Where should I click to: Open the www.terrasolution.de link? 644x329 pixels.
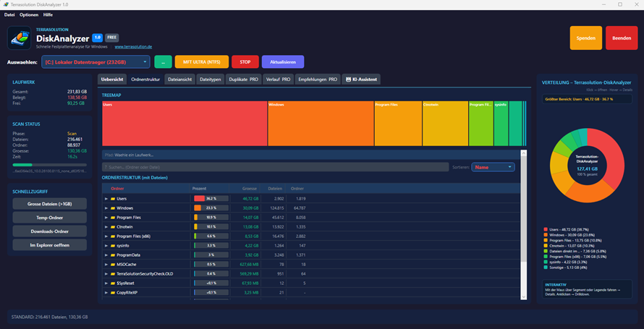coord(133,47)
